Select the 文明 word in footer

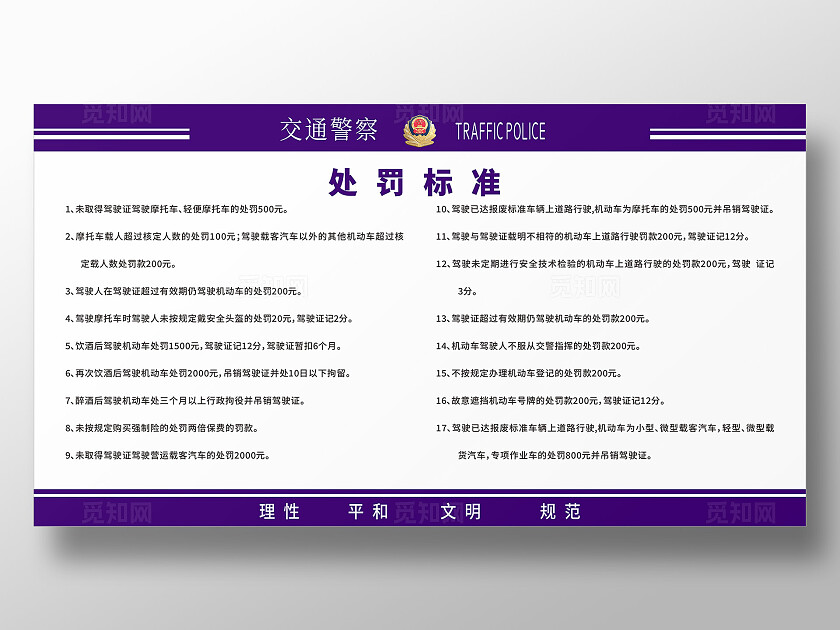pyautogui.click(x=461, y=511)
